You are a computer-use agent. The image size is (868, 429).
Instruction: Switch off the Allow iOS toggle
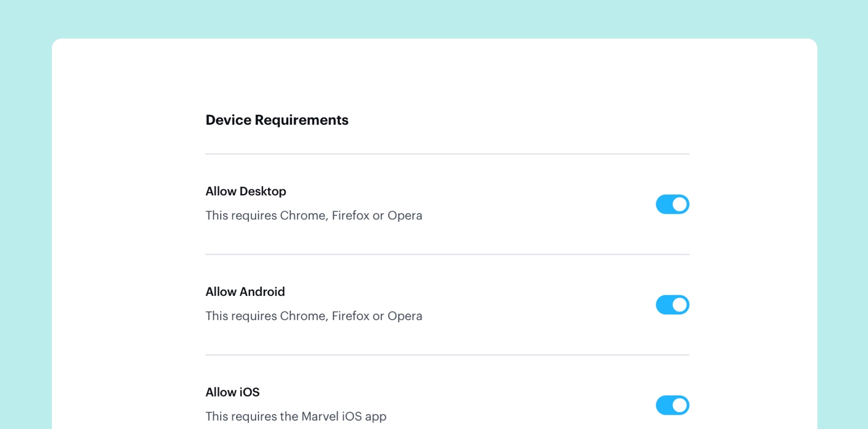[672, 406]
